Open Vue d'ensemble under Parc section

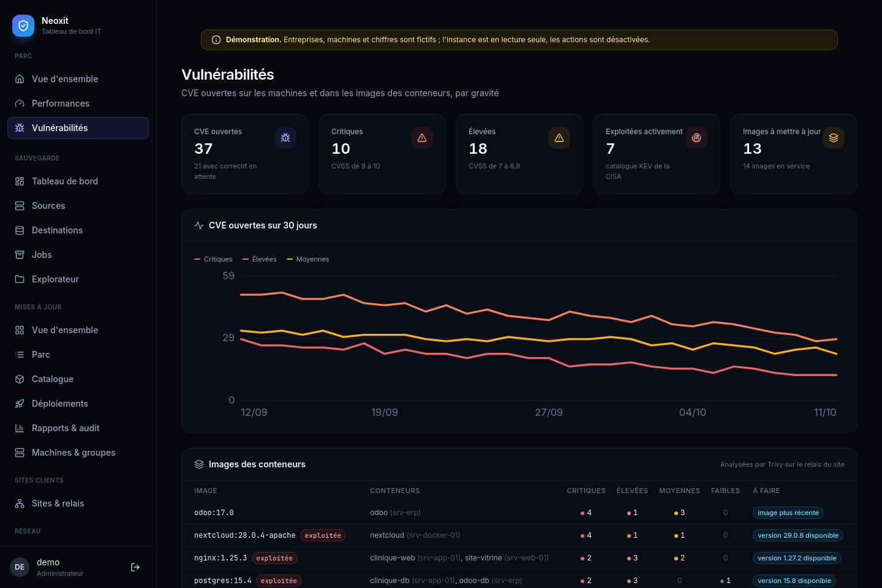pyautogui.click(x=78, y=79)
